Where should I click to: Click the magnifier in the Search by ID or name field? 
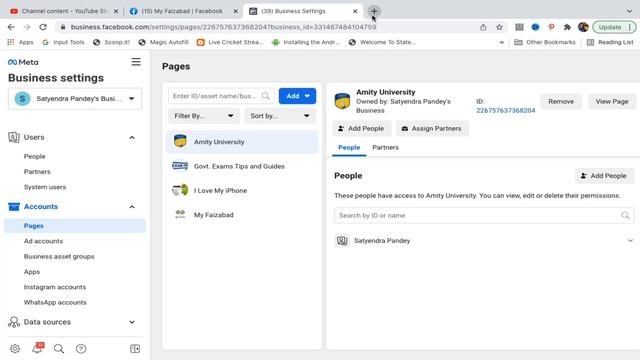point(625,215)
